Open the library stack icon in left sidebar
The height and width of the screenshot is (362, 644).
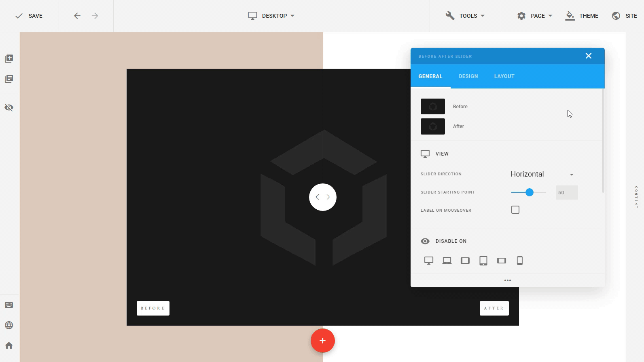tap(9, 79)
